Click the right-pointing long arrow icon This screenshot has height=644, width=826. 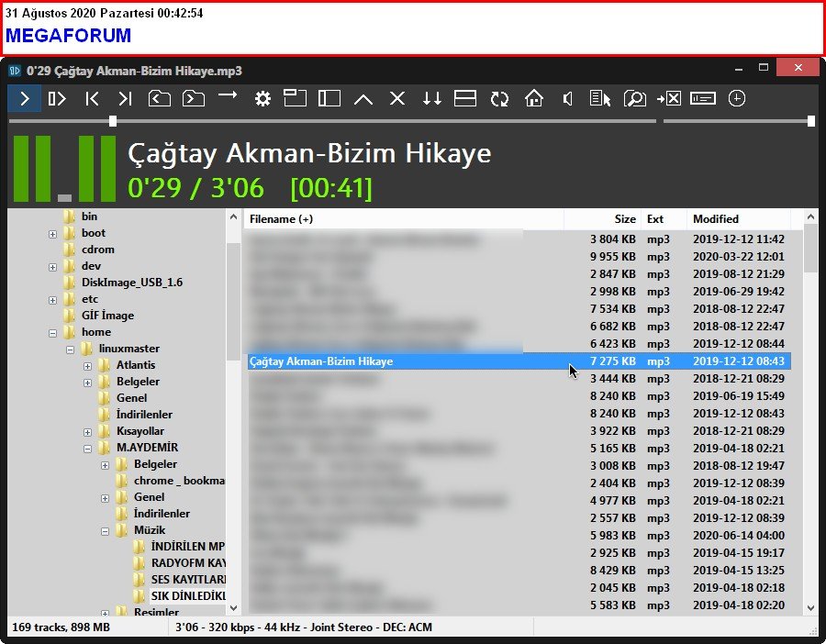click(x=228, y=95)
